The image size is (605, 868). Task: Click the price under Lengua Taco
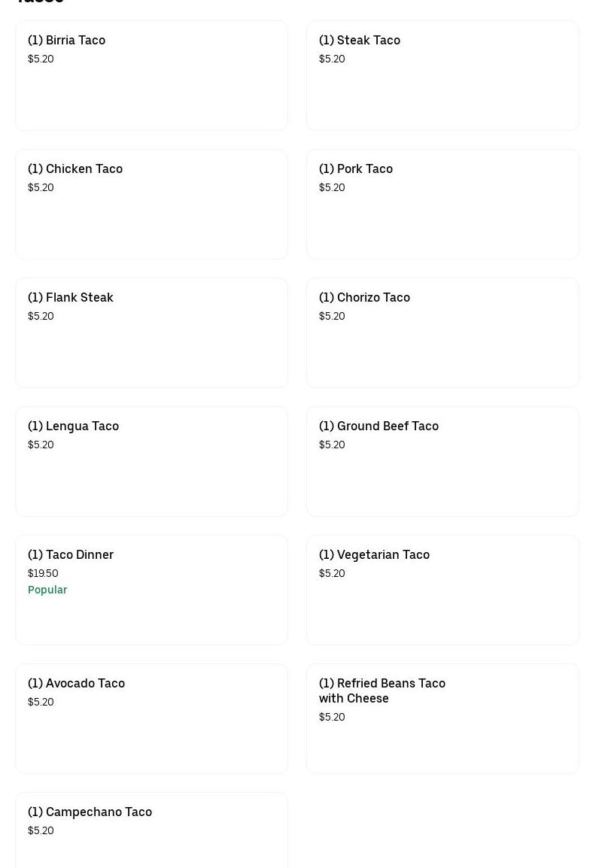41,445
